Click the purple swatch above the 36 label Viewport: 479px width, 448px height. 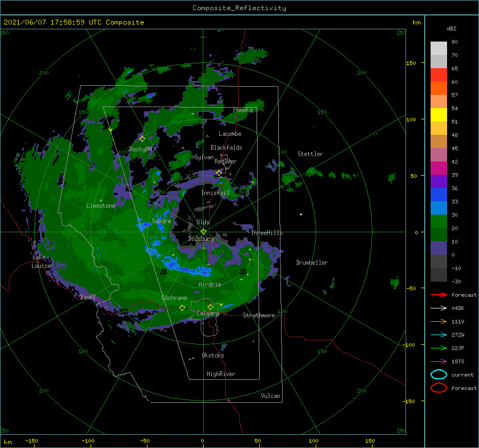tap(439, 181)
